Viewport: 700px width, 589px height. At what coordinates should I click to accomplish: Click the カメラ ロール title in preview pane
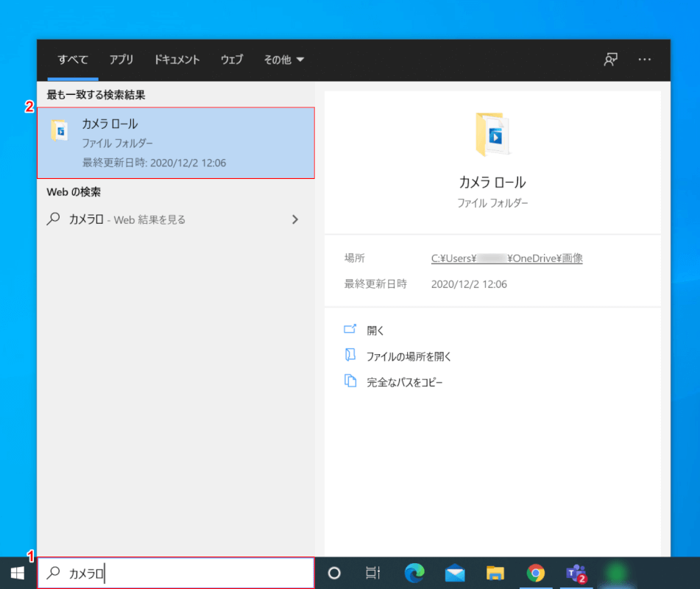492,182
